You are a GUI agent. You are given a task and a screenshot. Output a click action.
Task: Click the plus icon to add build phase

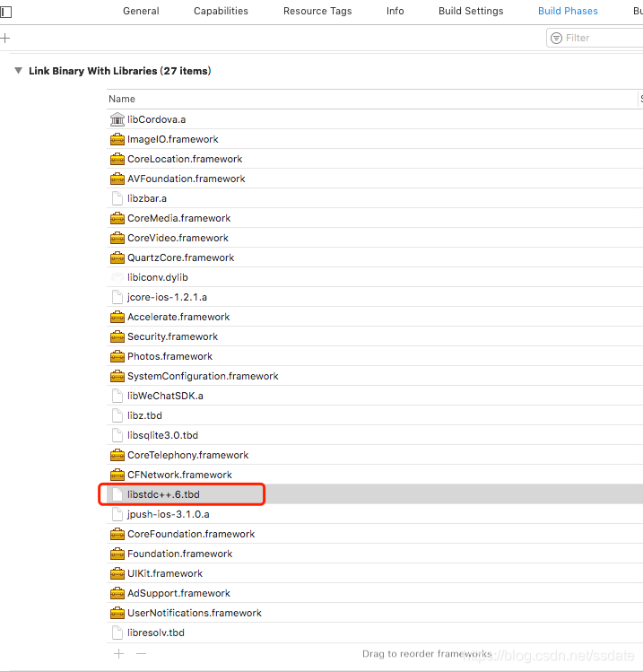pyautogui.click(x=5, y=39)
